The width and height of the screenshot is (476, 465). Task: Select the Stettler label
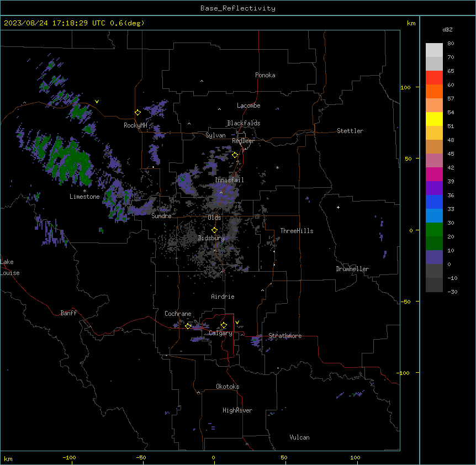(350, 131)
